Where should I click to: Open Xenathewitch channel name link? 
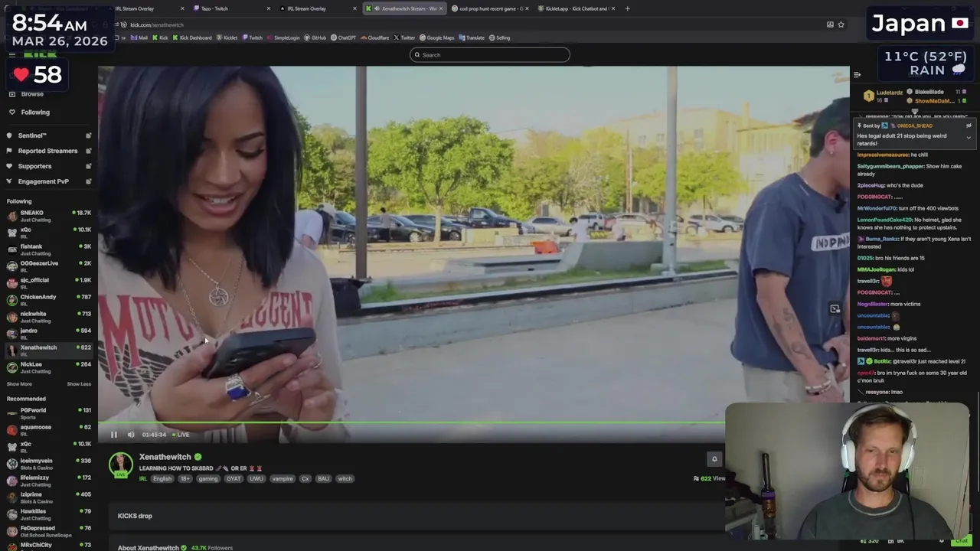(165, 457)
